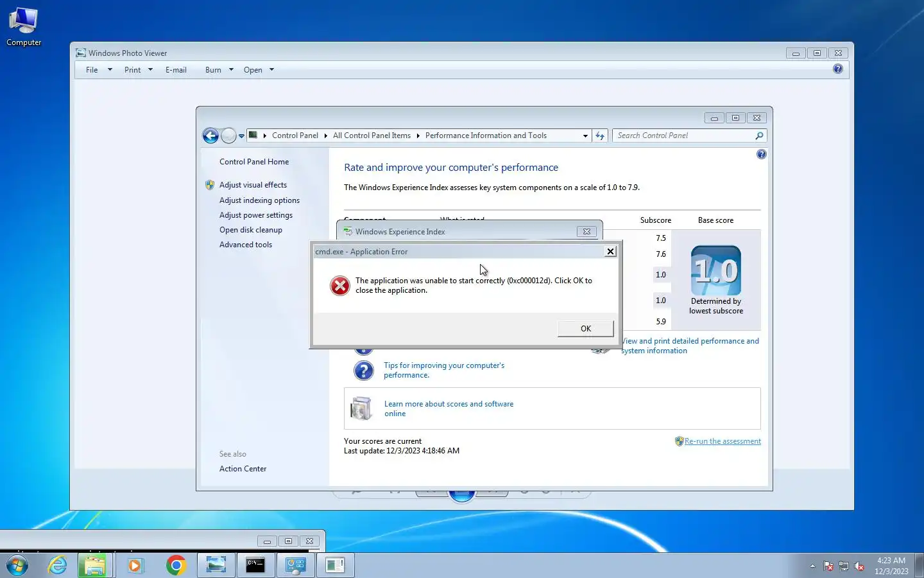Click the shield icon next to Adjust visual effects
The image size is (924, 578).
click(210, 185)
